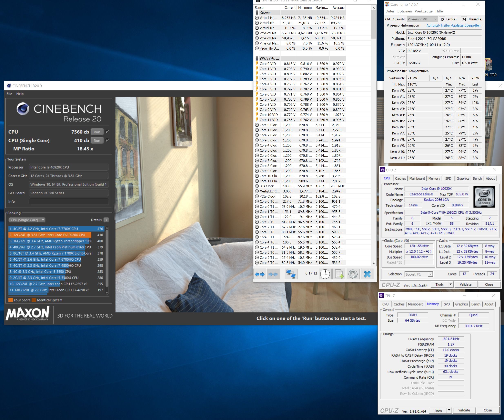Click Validate in the CPU-Z window

[x=465, y=284]
